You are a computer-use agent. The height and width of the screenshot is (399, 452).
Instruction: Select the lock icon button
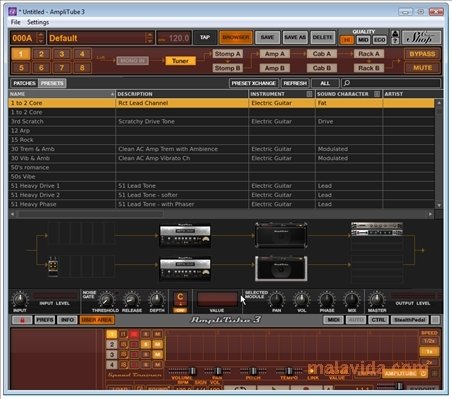(22, 320)
